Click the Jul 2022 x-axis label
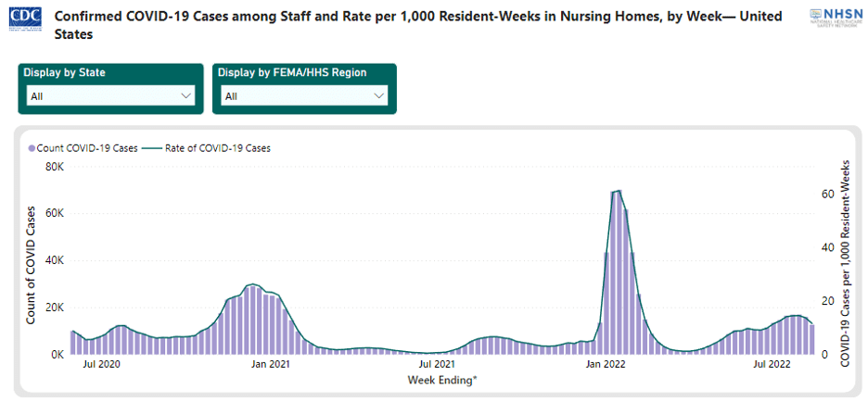Viewport: 868px width, 402px height. [772, 365]
